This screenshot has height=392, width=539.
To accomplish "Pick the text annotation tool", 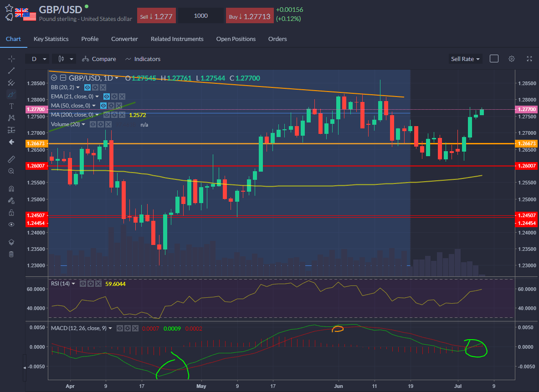I will 11,106.
